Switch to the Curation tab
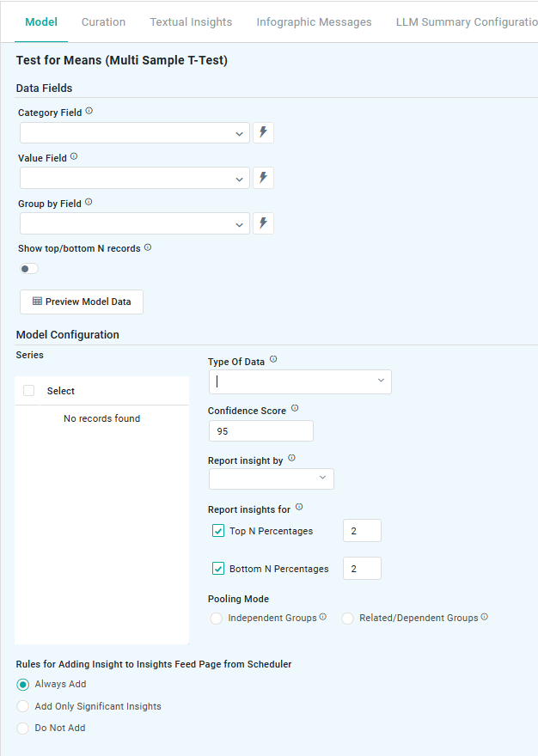 [x=103, y=21]
